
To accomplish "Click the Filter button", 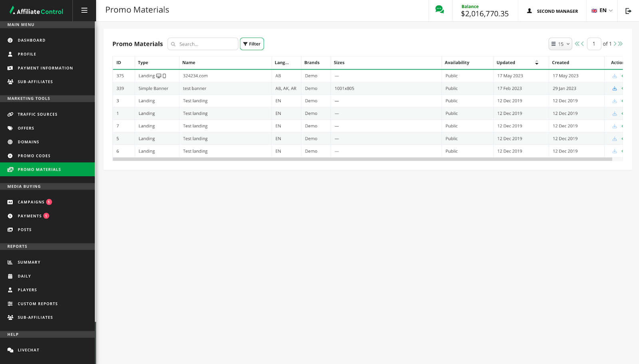I will 252,44.
